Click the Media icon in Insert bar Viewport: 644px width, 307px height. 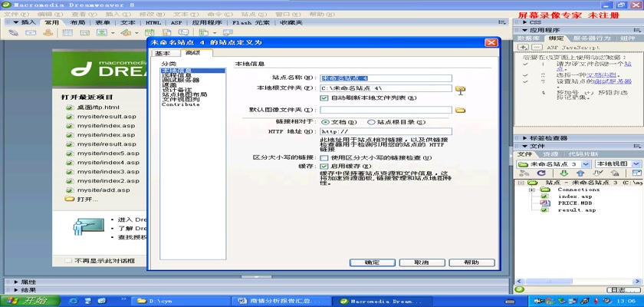tap(126, 32)
